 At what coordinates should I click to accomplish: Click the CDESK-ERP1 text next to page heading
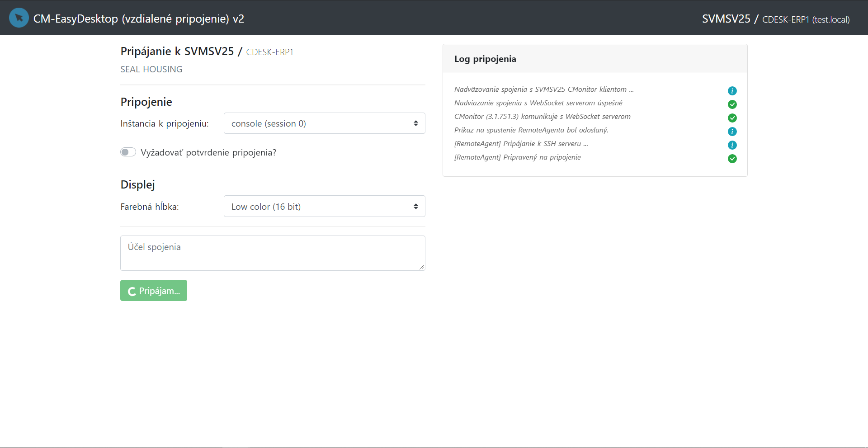tap(270, 52)
